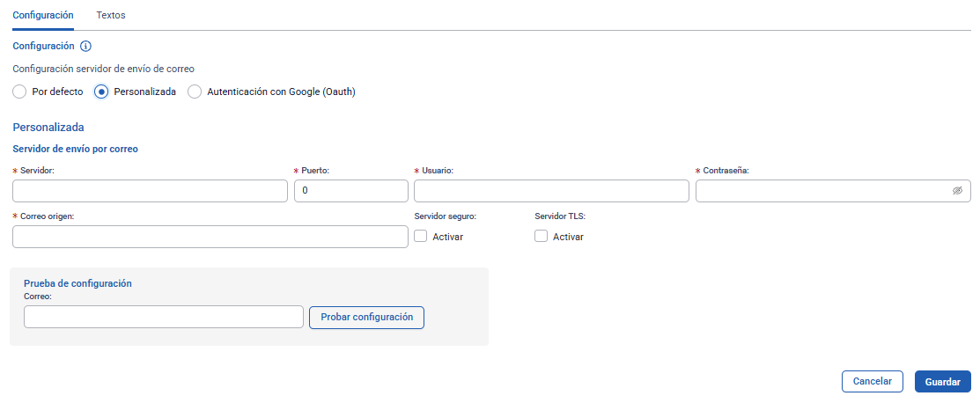Enable the Servidor TLS Activar checkbox

click(x=542, y=236)
